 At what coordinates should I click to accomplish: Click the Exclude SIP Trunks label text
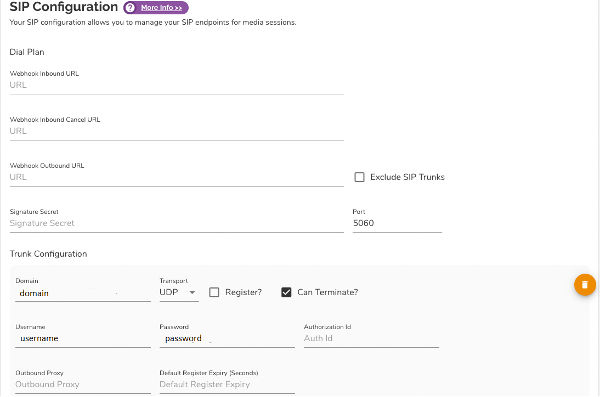point(407,177)
